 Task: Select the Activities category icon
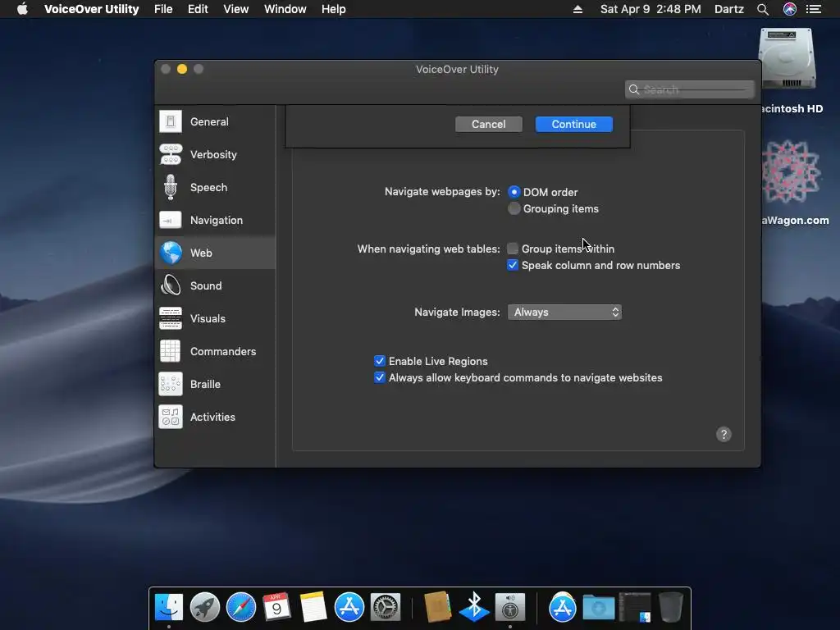click(171, 417)
